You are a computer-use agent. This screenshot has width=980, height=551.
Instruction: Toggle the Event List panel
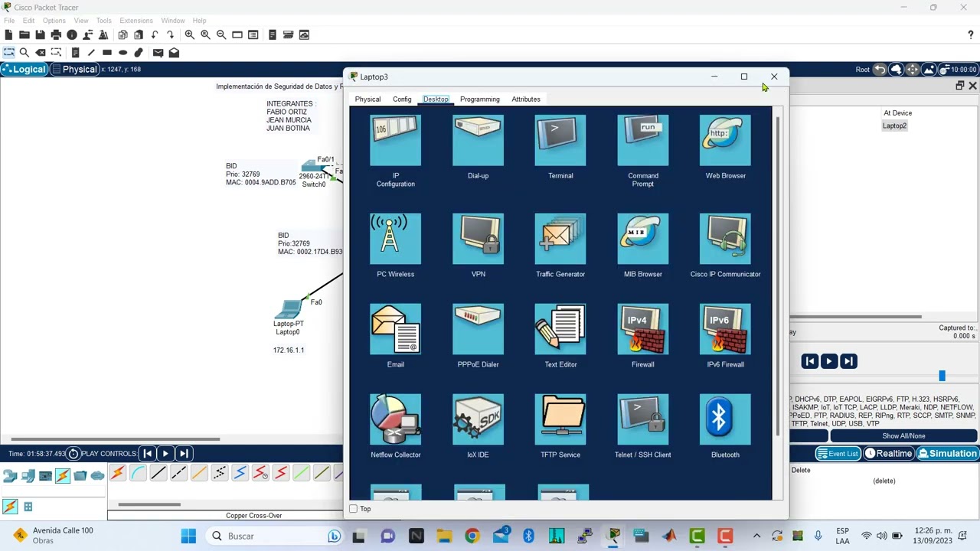[838, 454]
